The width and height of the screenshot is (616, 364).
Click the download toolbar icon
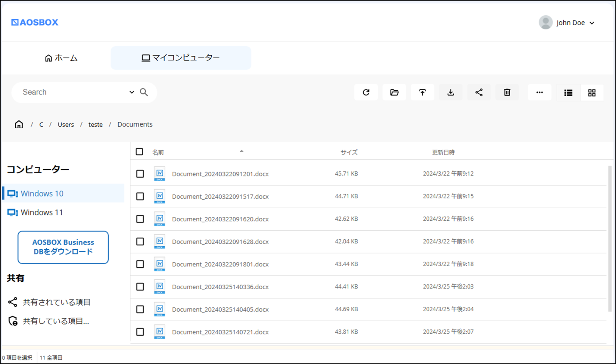tap(451, 92)
